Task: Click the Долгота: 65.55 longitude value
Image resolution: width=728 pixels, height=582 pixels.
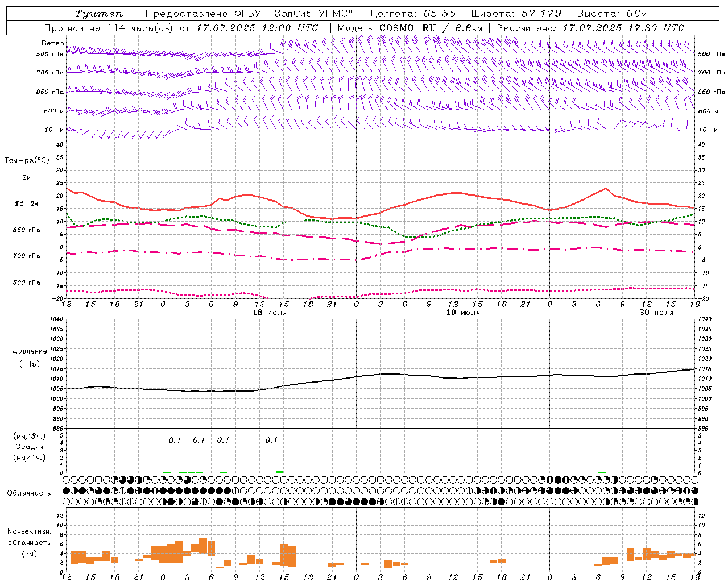Action: coord(413,14)
